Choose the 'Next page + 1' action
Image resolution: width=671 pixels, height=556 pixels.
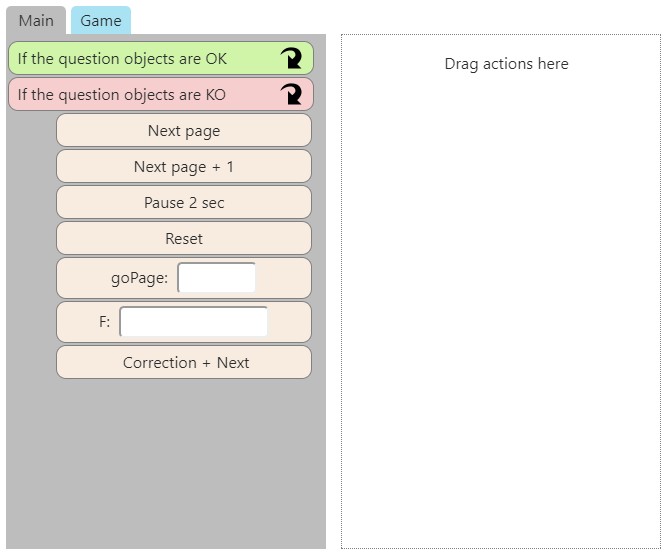(x=184, y=167)
